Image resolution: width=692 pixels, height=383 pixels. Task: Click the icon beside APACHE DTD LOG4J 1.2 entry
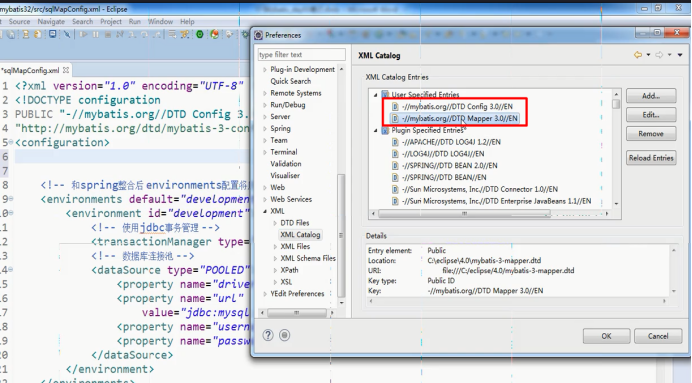pyautogui.click(x=395, y=142)
